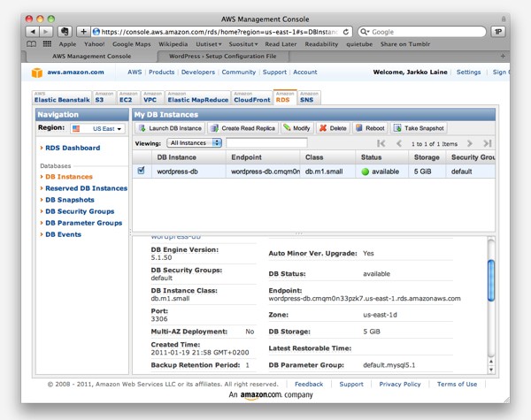Click the AWS orange cube logo
Screen dimensions: 531x420
pyautogui.click(x=37, y=73)
